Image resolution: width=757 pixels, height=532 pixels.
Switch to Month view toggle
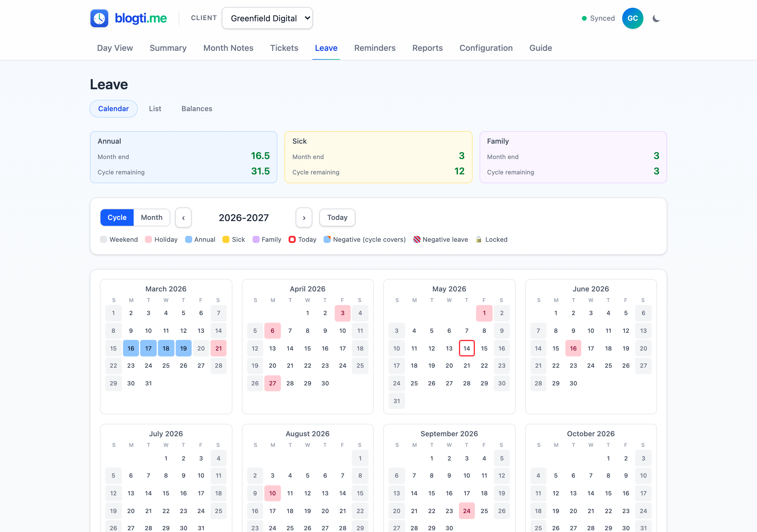coord(152,218)
